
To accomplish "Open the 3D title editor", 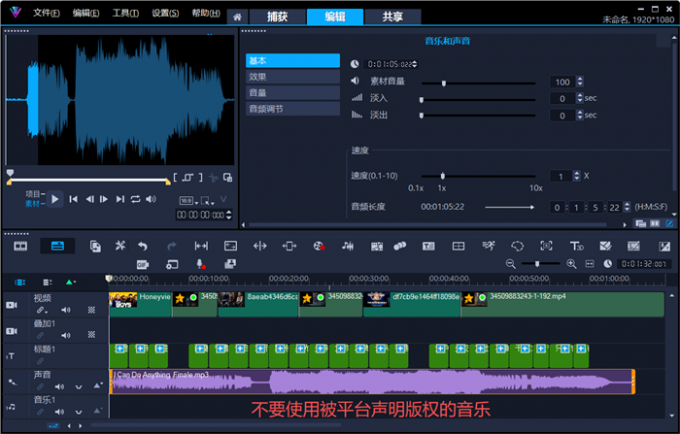I will click(576, 246).
